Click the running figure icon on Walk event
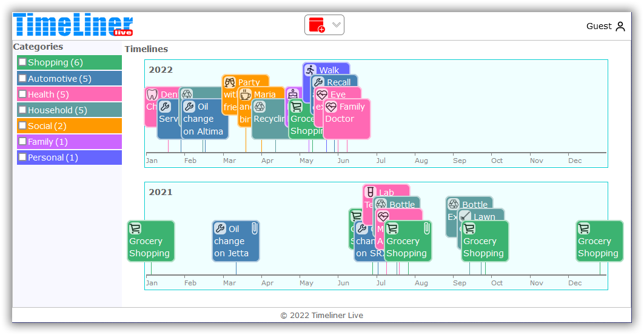This screenshot has height=335, width=644. pos(310,70)
